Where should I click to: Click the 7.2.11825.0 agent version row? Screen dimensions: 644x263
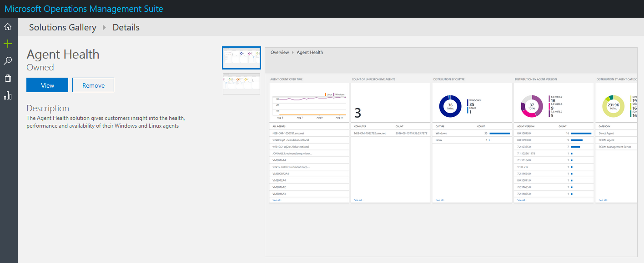coord(554,194)
